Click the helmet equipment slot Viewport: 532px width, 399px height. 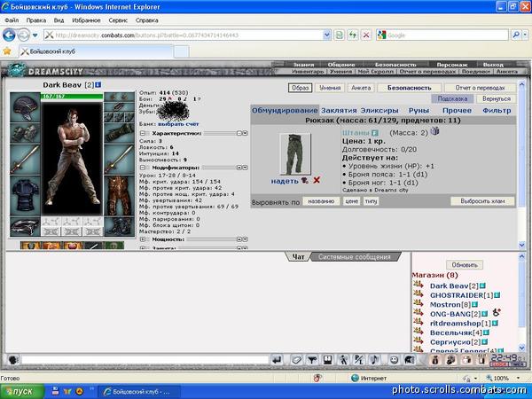tap(25, 107)
